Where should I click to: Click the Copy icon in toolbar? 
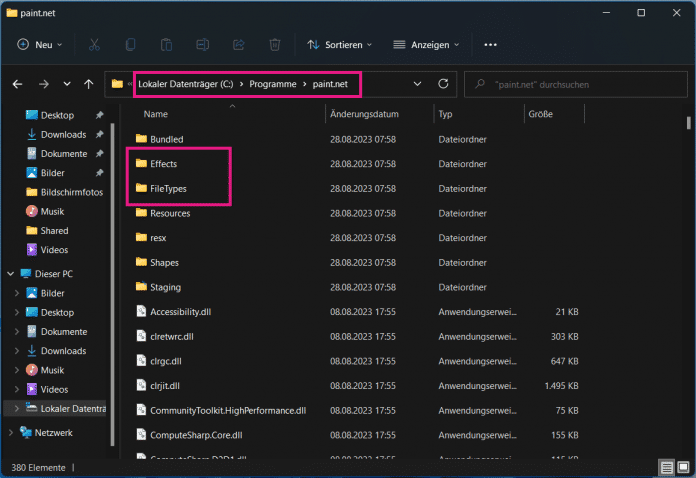130,45
